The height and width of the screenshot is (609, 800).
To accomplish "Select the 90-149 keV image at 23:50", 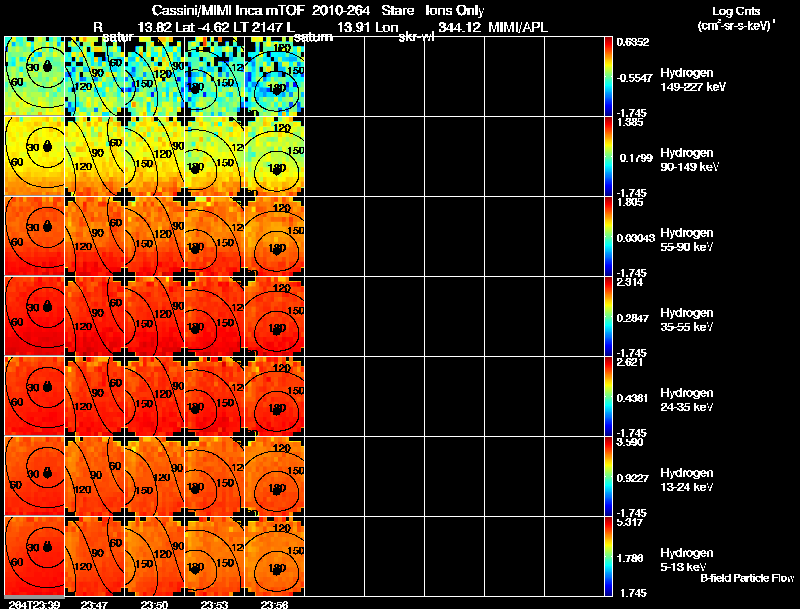I will tap(155, 156).
